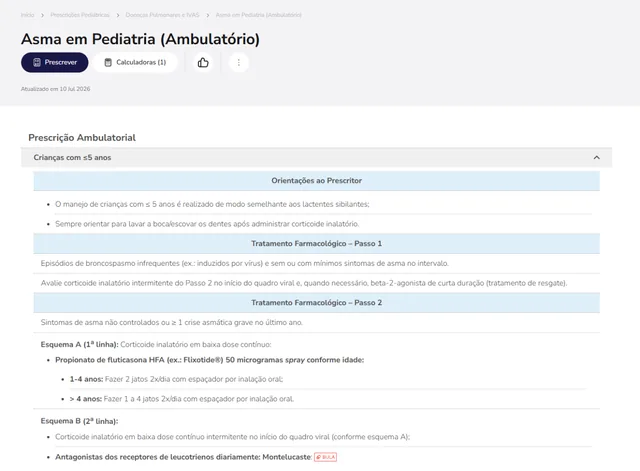Screen dimensions: 640x471
Task: Open the three-dot more options menu
Action: click(x=239, y=62)
